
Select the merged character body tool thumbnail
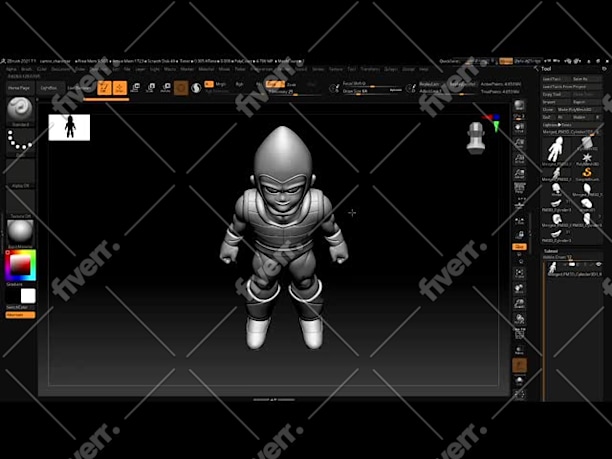[556, 149]
